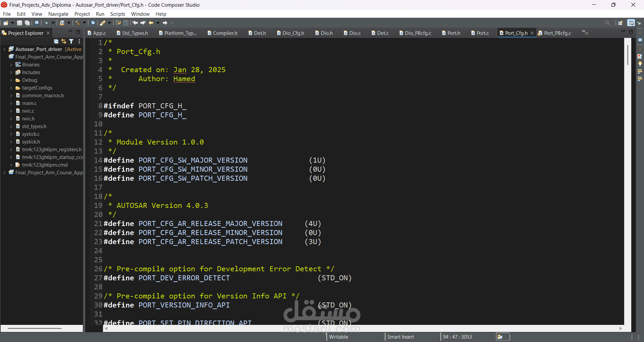Expand the Includes folder in tree
Image resolution: width=644 pixels, height=342 pixels.
point(11,72)
